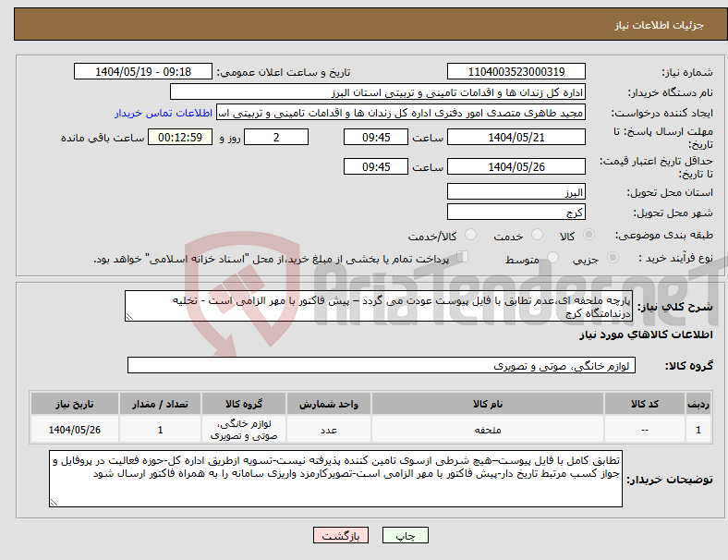Click the تعداد / مقدار column header
Image resolution: width=728 pixels, height=560 pixels.
(x=160, y=404)
